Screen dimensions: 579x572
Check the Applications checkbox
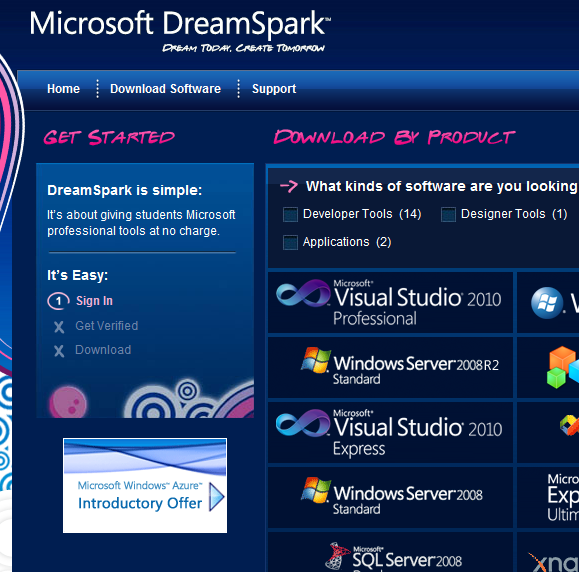pos(290,242)
